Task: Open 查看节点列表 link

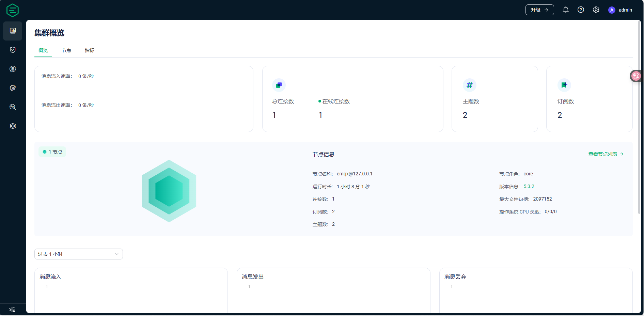Action: pyautogui.click(x=602, y=154)
